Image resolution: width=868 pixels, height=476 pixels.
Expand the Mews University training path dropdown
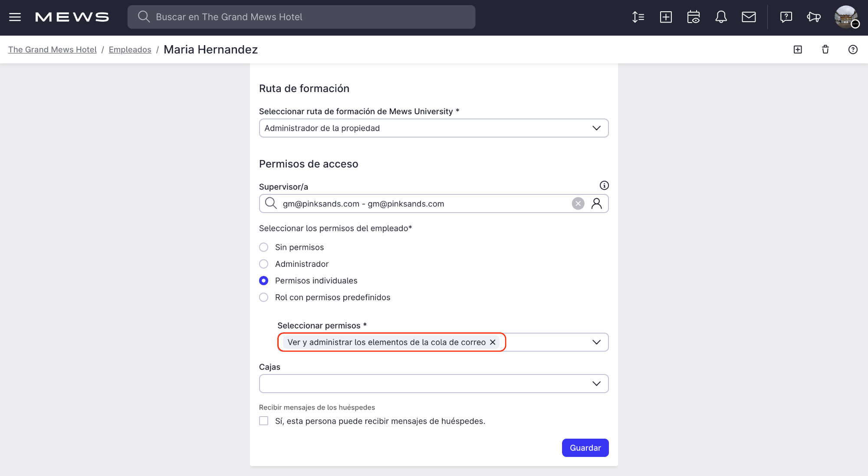pos(596,128)
